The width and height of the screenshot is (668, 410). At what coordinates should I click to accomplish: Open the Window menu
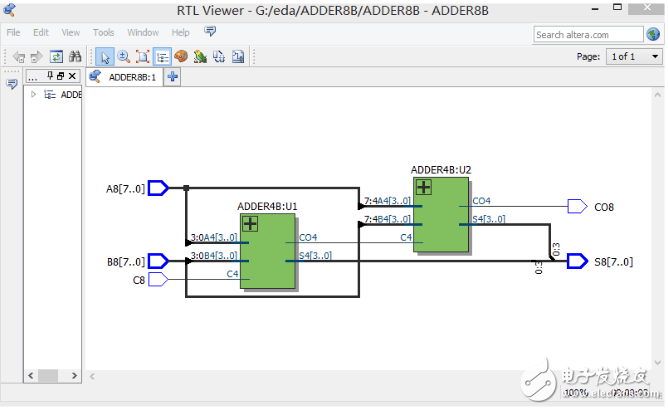tap(143, 33)
